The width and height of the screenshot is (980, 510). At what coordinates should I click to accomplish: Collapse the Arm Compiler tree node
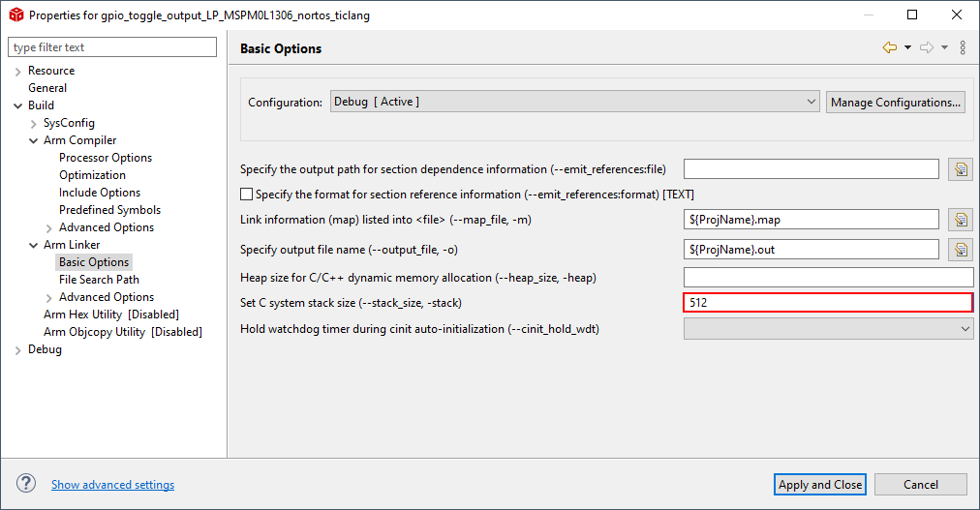[x=34, y=140]
